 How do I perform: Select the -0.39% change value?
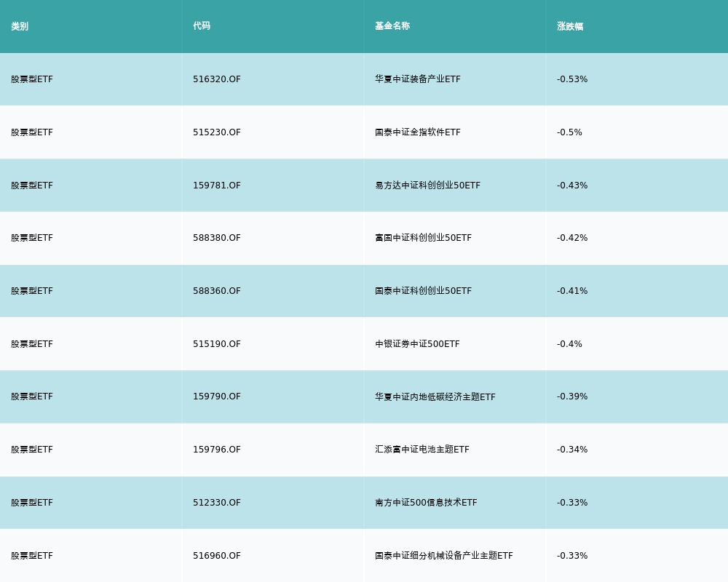pyautogui.click(x=572, y=396)
